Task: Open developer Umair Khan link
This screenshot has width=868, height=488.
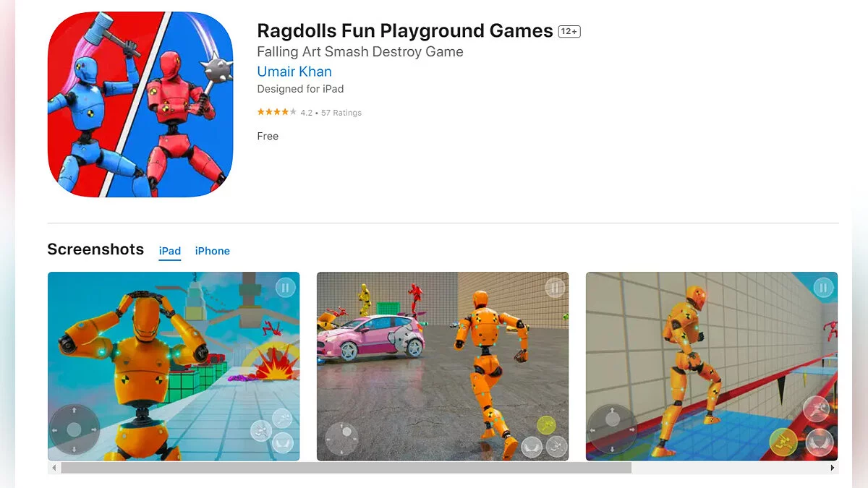Action: [x=294, y=72]
